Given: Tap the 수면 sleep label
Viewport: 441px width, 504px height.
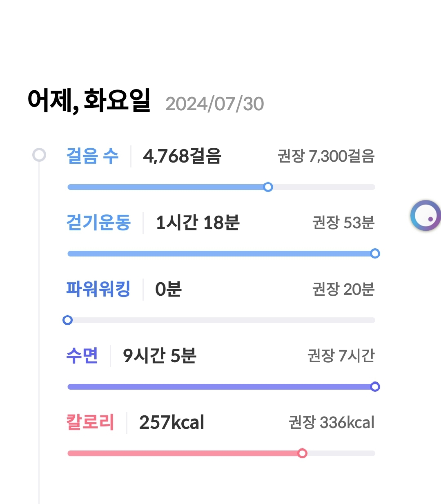Looking at the screenshot, I should (82, 356).
